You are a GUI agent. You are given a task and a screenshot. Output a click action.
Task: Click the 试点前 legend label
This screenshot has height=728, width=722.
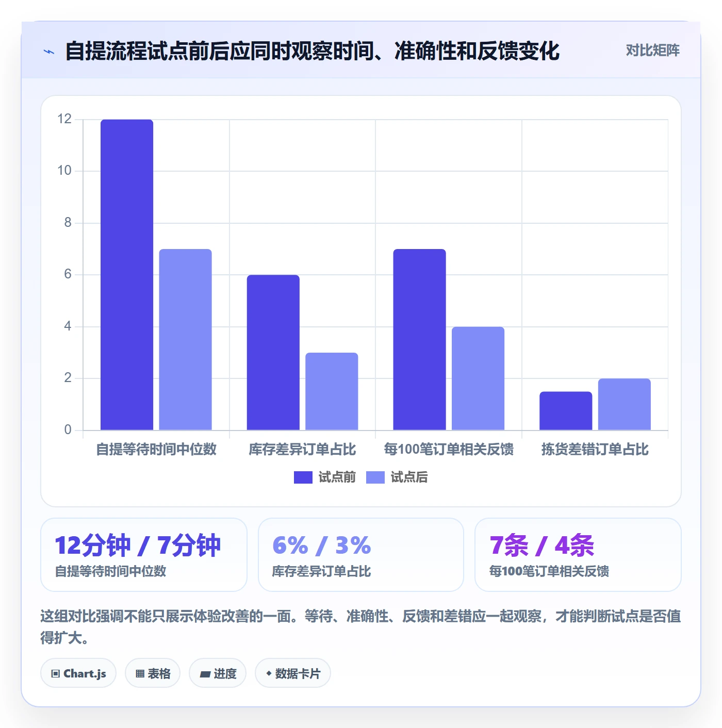point(337,477)
